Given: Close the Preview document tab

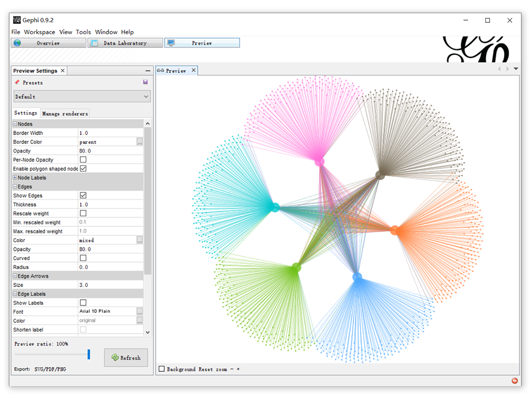Looking at the screenshot, I should coord(193,70).
